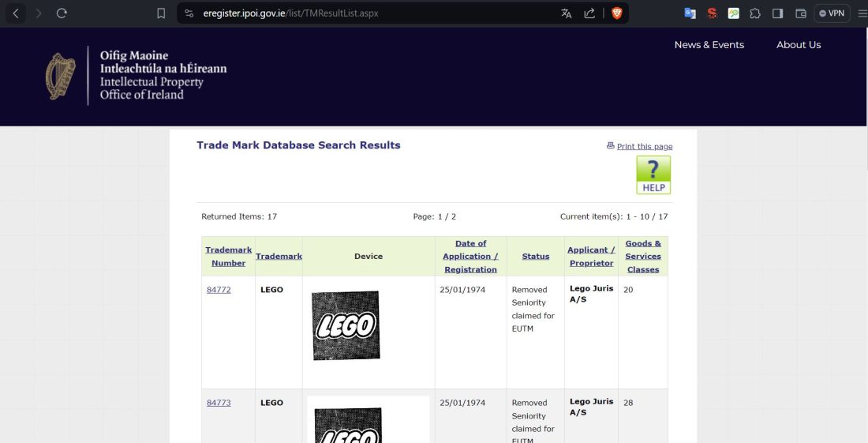The width and height of the screenshot is (868, 443).
Task: Sort by Trademark Number column header
Action: (228, 257)
